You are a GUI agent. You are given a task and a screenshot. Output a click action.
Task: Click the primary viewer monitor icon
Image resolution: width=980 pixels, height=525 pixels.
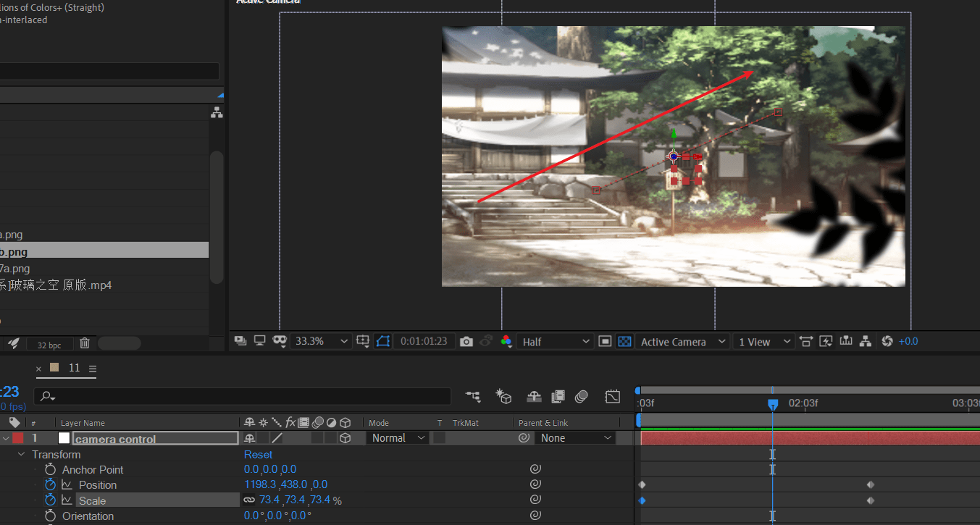(x=259, y=341)
